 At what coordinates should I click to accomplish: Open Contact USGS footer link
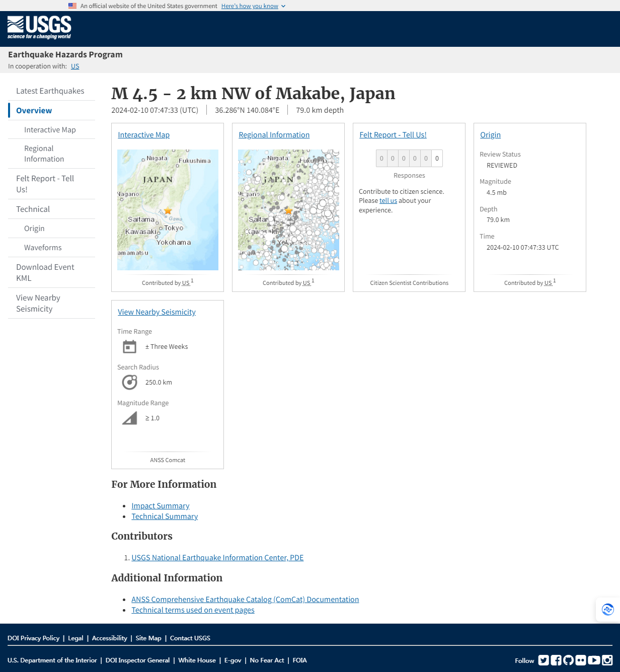(x=190, y=638)
